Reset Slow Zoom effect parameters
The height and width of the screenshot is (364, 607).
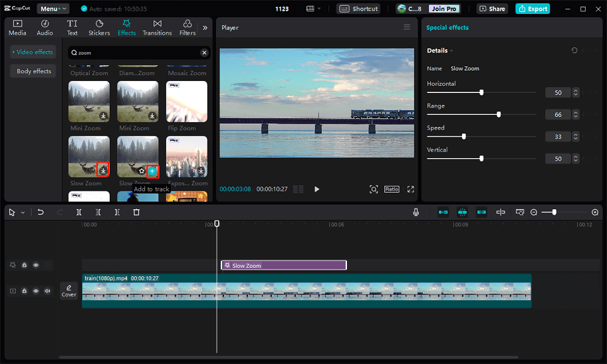tap(574, 50)
